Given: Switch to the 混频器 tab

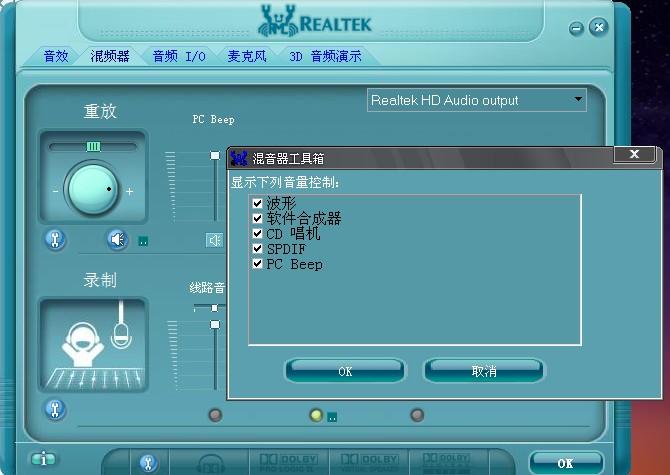Looking at the screenshot, I should click(110, 56).
